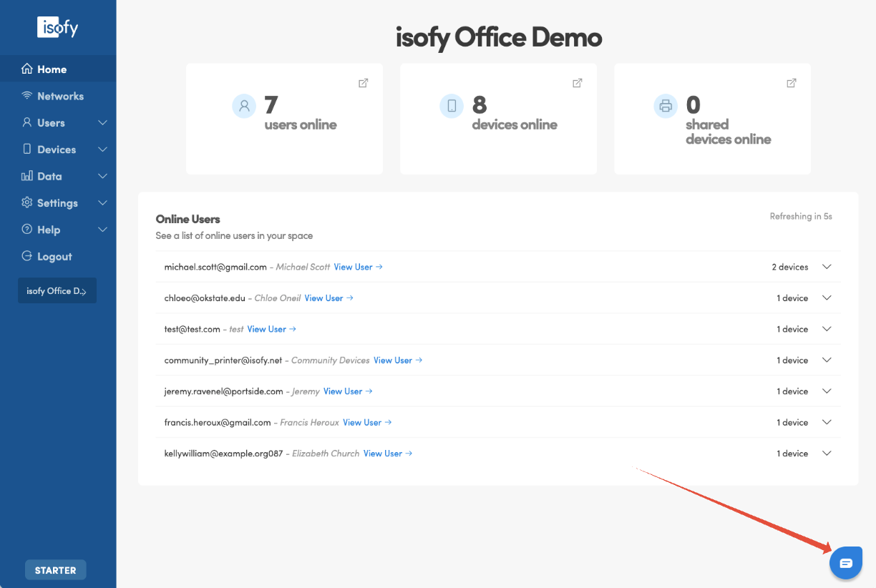The height and width of the screenshot is (588, 876).
Task: Click the Refreshing countdown text
Action: point(801,216)
